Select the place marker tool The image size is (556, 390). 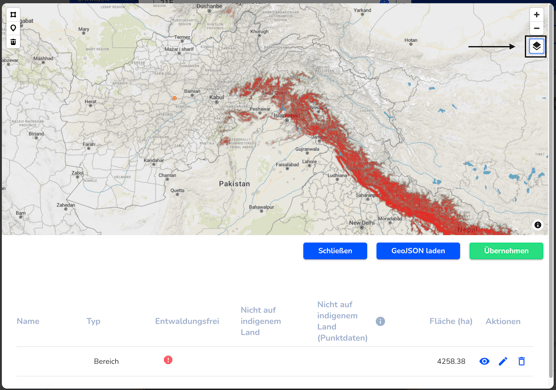[13, 28]
